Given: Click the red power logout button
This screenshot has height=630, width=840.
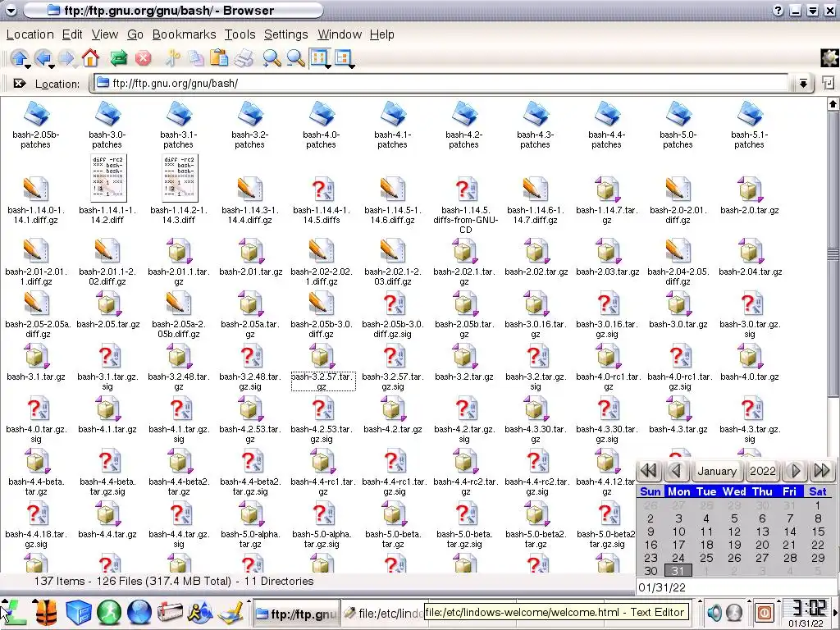Looking at the screenshot, I should 765,612.
